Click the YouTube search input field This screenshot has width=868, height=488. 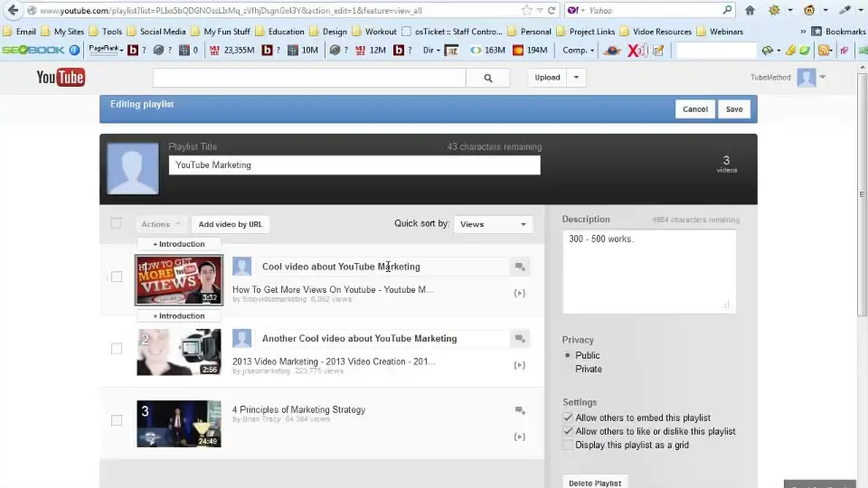coord(309,78)
